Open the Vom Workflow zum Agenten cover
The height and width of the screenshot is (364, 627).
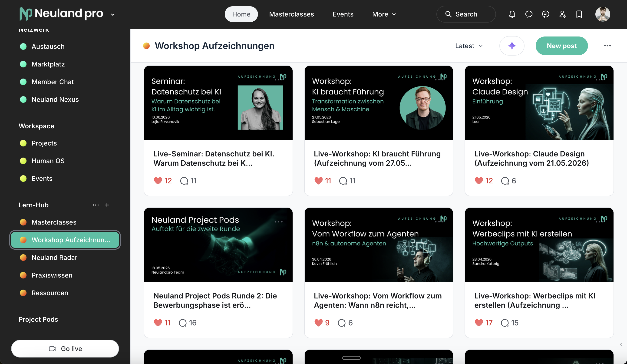point(379,245)
